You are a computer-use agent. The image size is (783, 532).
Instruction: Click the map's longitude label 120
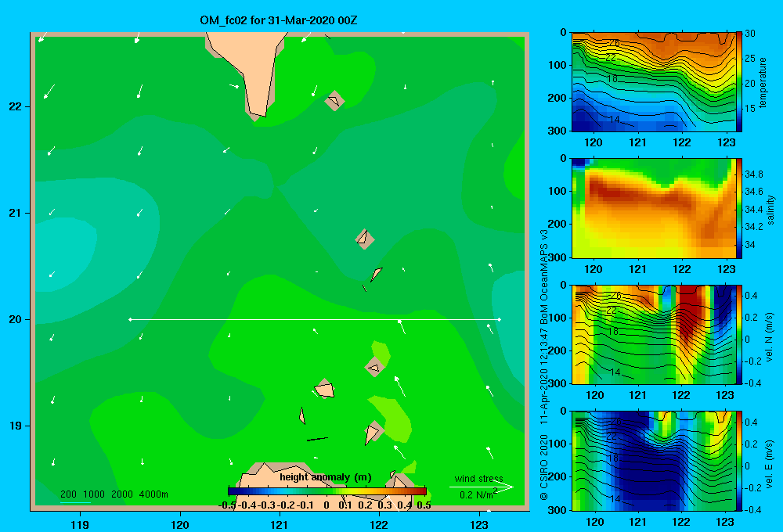[x=180, y=524]
